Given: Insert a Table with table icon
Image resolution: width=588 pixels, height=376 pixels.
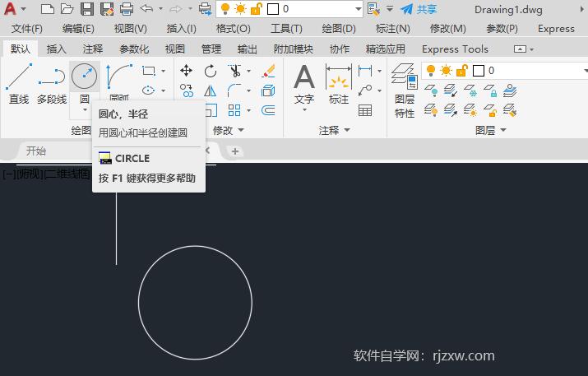Looking at the screenshot, I should click(365, 110).
